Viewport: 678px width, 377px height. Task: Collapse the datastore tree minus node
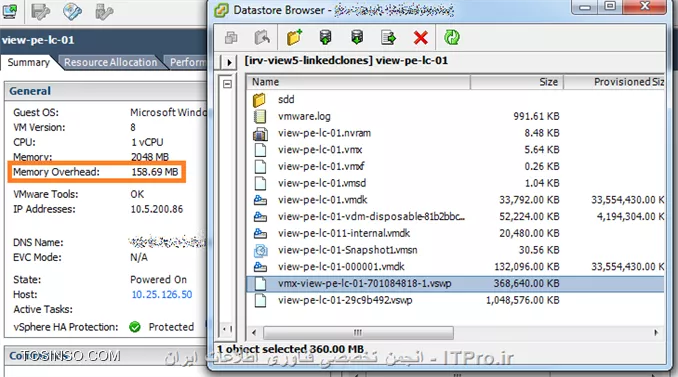coord(227,84)
